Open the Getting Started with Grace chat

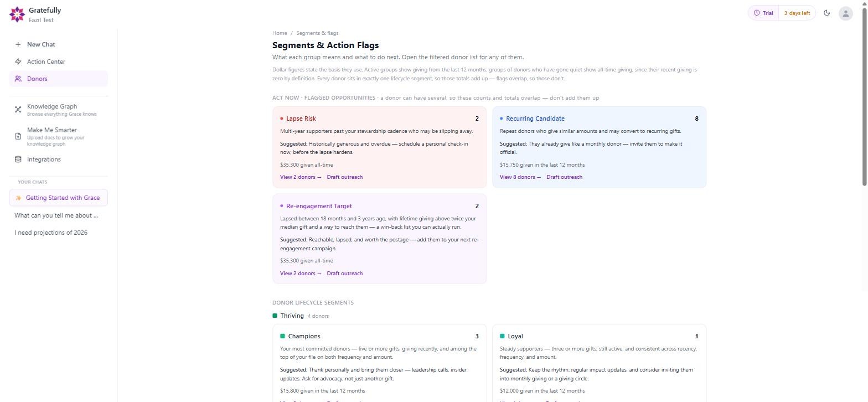click(59, 198)
